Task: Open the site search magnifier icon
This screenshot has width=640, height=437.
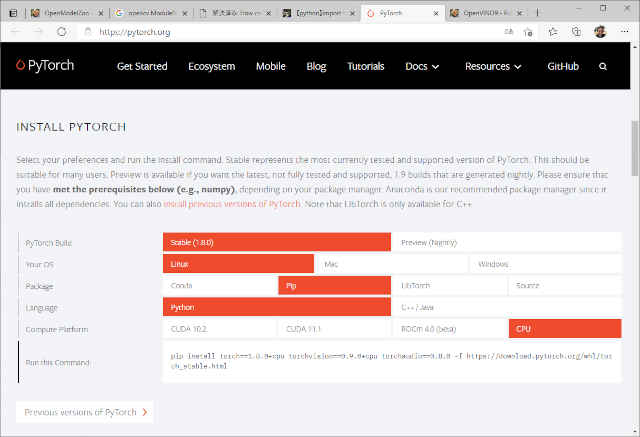Action: 603,67
